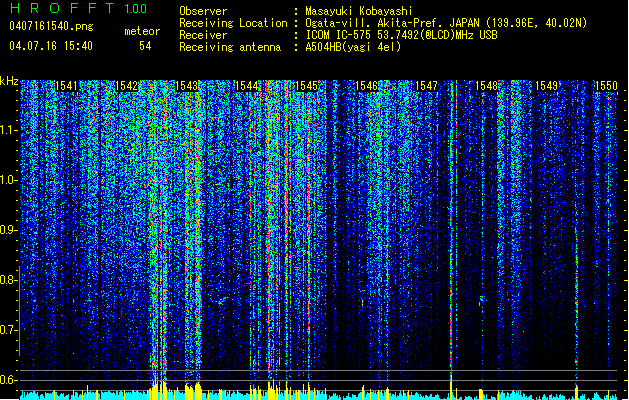Select filename 0407161540.png
The image size is (629, 400).
click(51, 26)
